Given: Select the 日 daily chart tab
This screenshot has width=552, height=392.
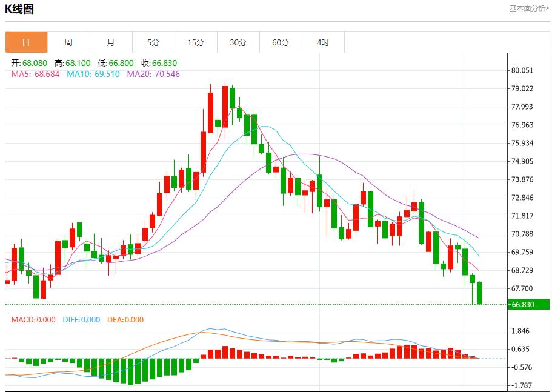Looking at the screenshot, I should (27, 42).
